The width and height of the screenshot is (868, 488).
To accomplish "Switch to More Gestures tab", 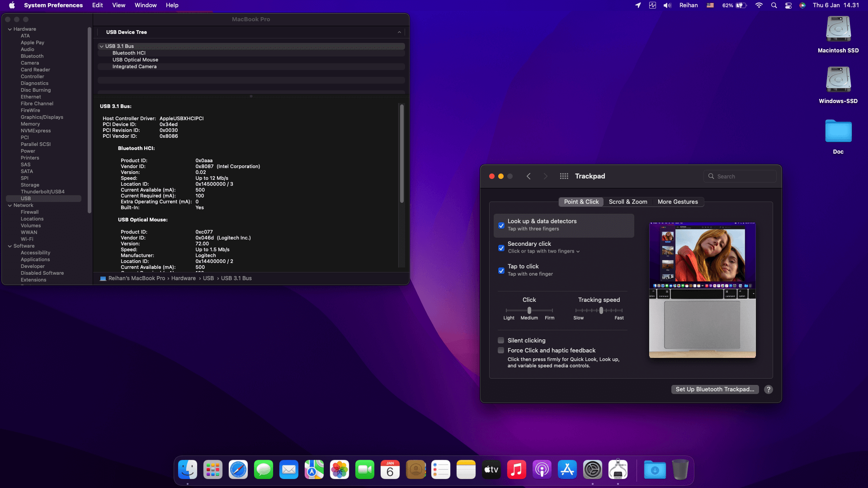I will (678, 202).
